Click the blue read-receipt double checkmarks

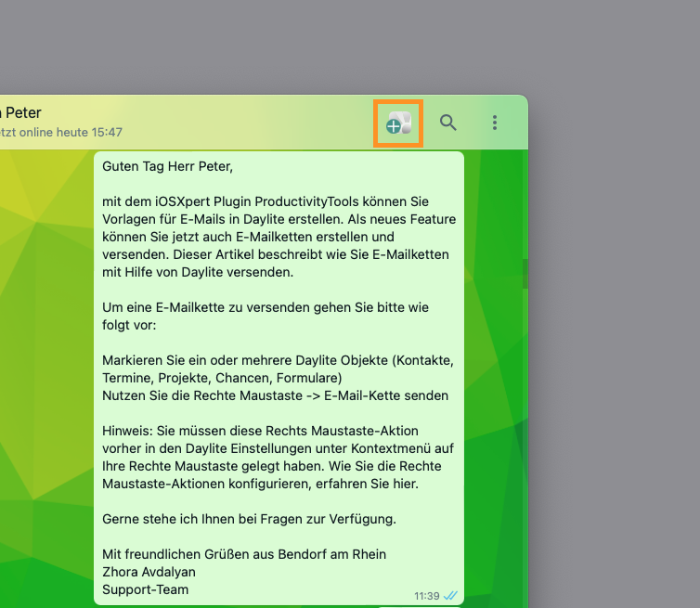(x=451, y=596)
